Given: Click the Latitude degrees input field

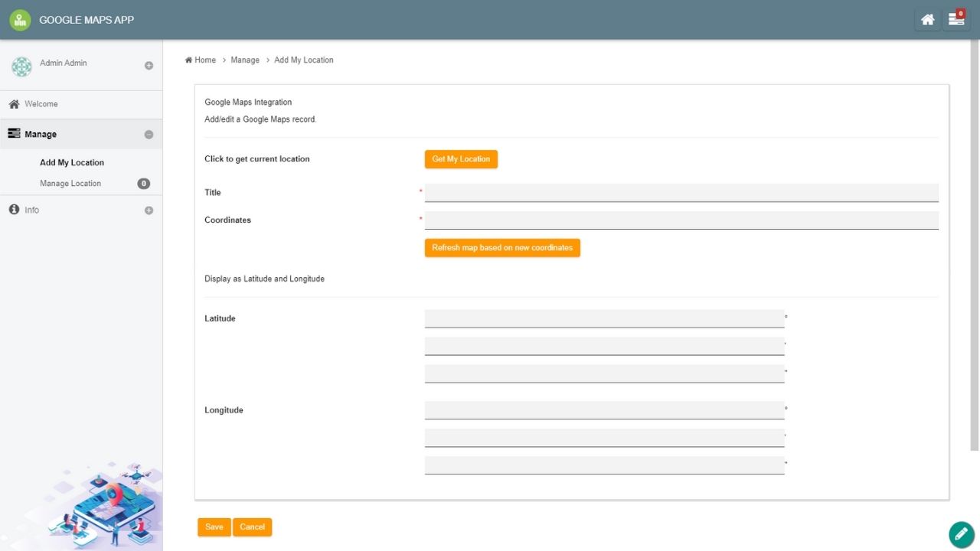Looking at the screenshot, I should [604, 318].
